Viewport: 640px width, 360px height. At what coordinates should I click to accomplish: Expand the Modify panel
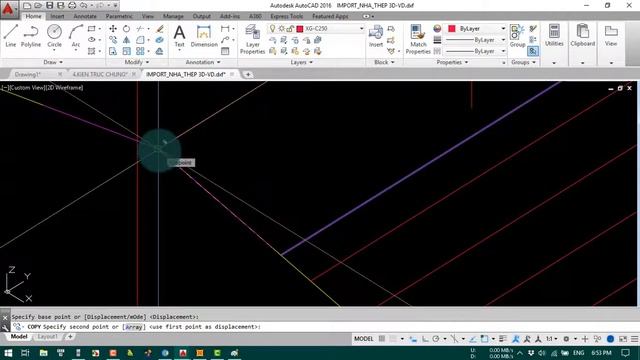[137, 62]
